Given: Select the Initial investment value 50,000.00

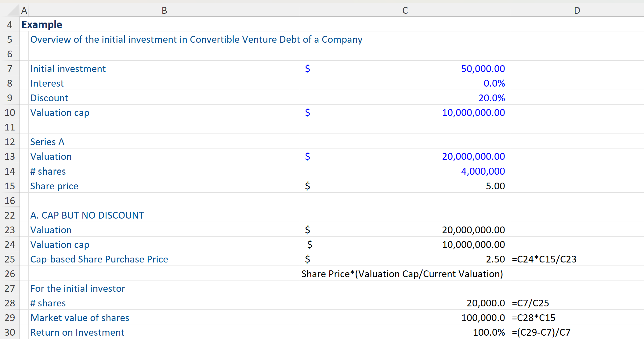Looking at the screenshot, I should (x=483, y=69).
